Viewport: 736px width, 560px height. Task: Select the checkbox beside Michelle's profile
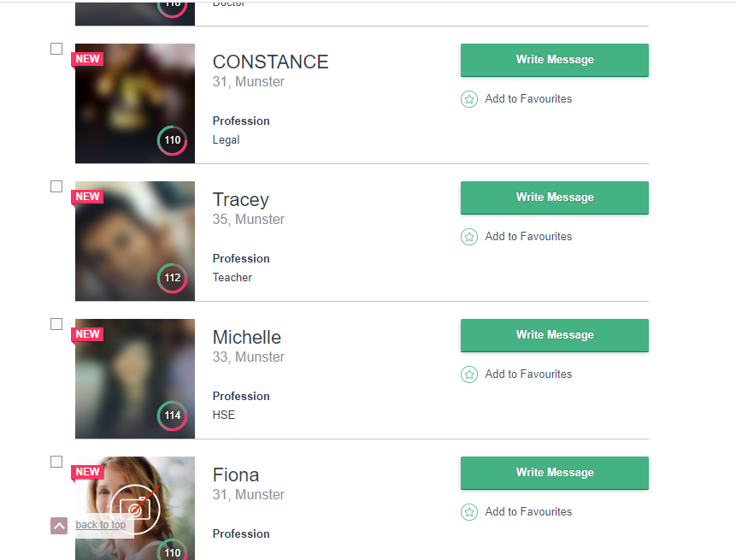(56, 324)
